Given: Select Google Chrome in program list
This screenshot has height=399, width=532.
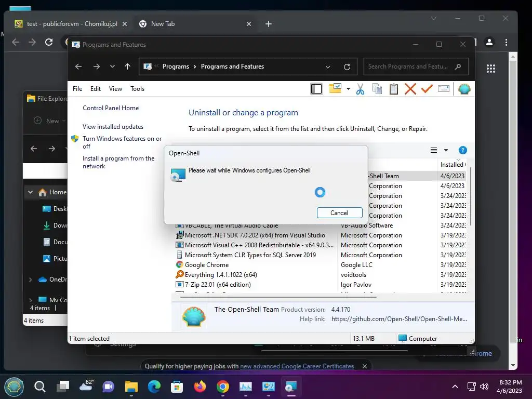Looking at the screenshot, I should pyautogui.click(x=207, y=264).
